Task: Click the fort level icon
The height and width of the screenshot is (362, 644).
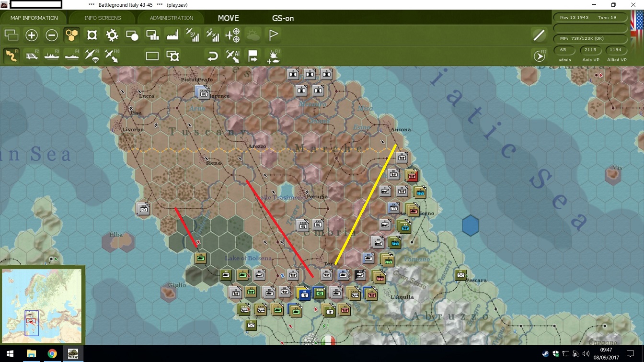Action: (x=92, y=35)
